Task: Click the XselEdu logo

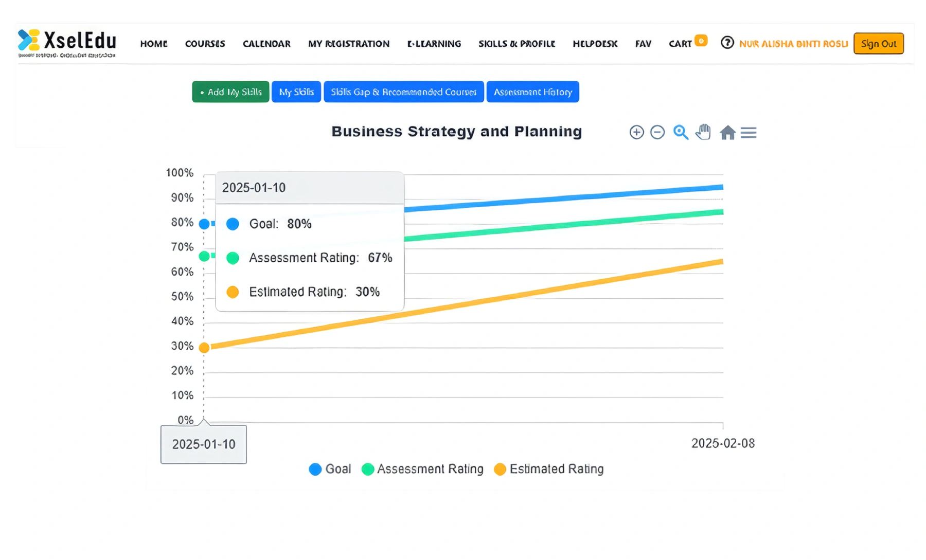Action: click(x=67, y=43)
